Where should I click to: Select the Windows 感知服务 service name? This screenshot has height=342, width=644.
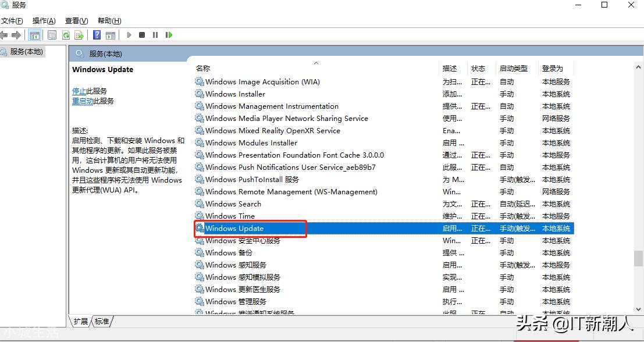[236, 265]
